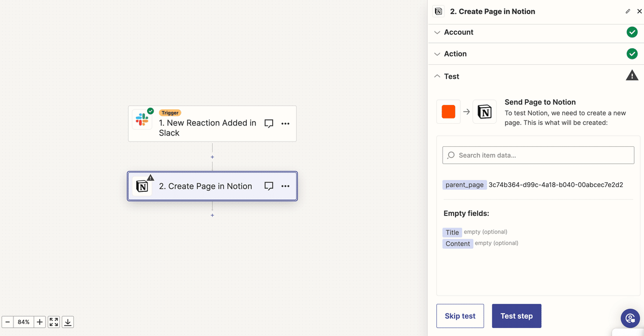Zoom out the canvas
Image resolution: width=644 pixels, height=336 pixels.
point(8,322)
